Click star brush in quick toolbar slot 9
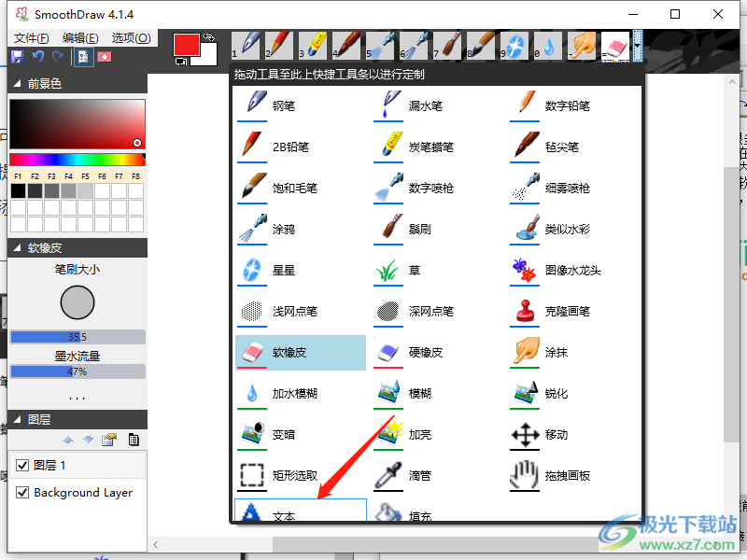 [514, 46]
